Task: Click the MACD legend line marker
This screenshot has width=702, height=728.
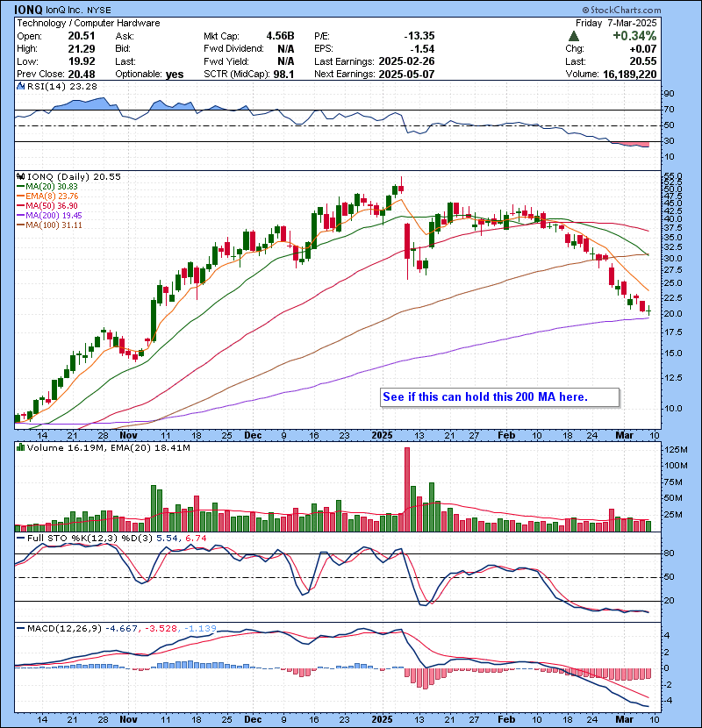Action: [20, 629]
